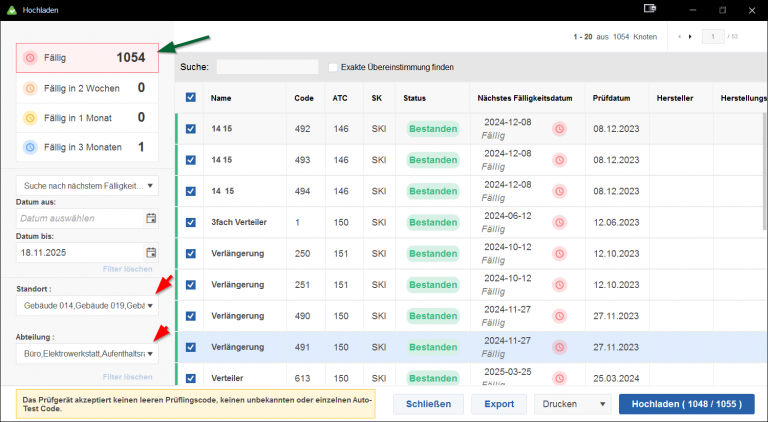Open the Drucken dropdown
768x422 pixels.
click(573, 404)
